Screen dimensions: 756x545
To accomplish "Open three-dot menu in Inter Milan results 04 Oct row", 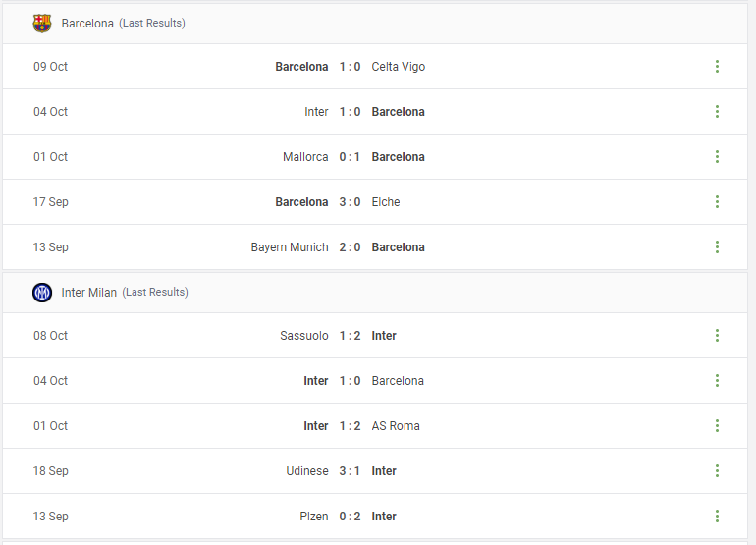I will (717, 381).
